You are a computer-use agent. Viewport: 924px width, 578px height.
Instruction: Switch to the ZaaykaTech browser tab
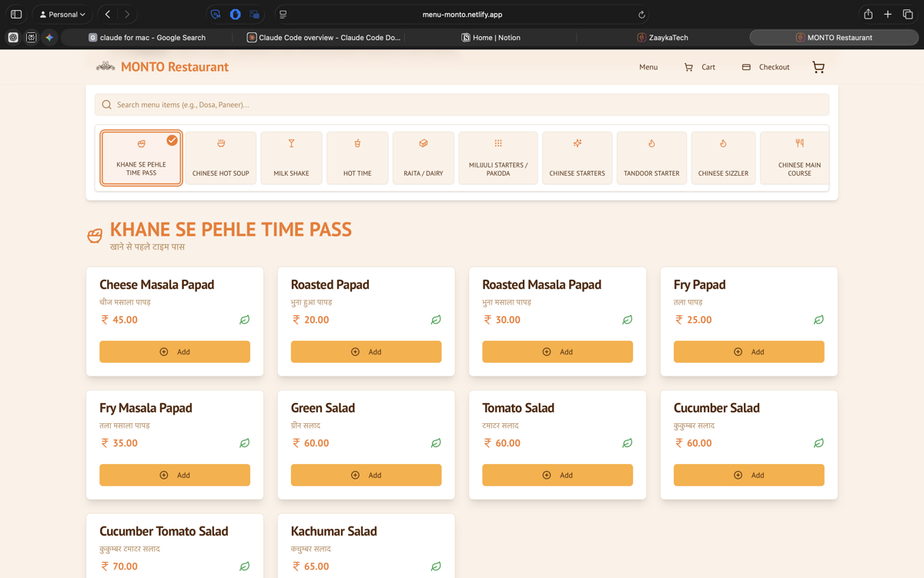click(662, 37)
